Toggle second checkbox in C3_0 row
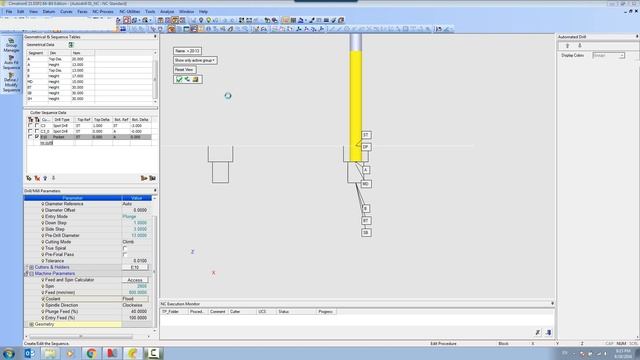 coord(37,131)
